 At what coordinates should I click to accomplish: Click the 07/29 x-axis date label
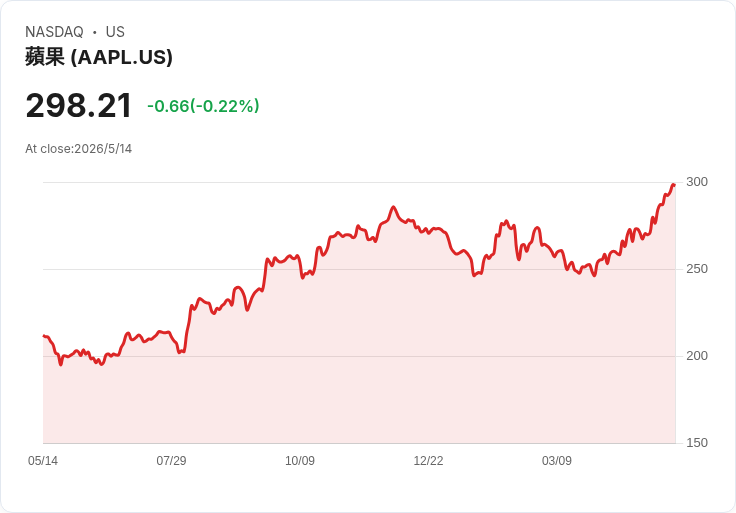tap(171, 460)
